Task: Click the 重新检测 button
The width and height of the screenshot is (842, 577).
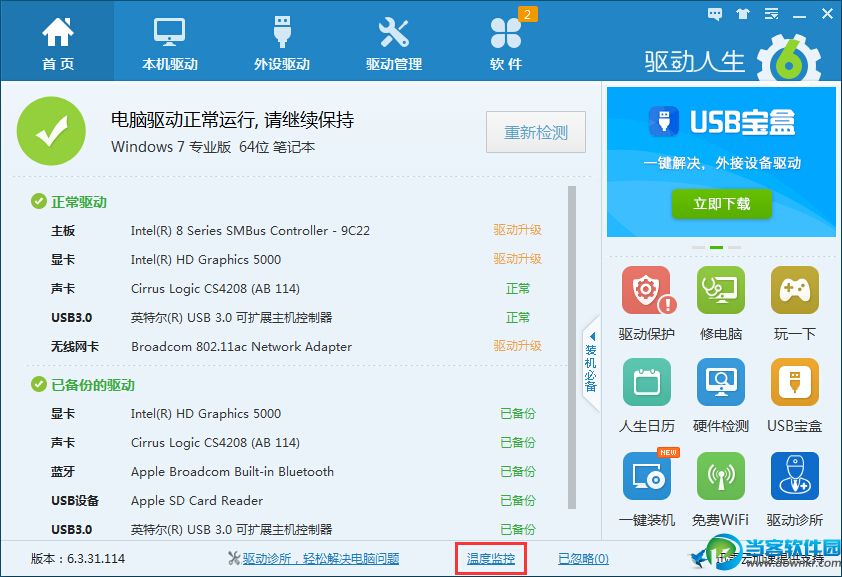Action: [x=535, y=132]
